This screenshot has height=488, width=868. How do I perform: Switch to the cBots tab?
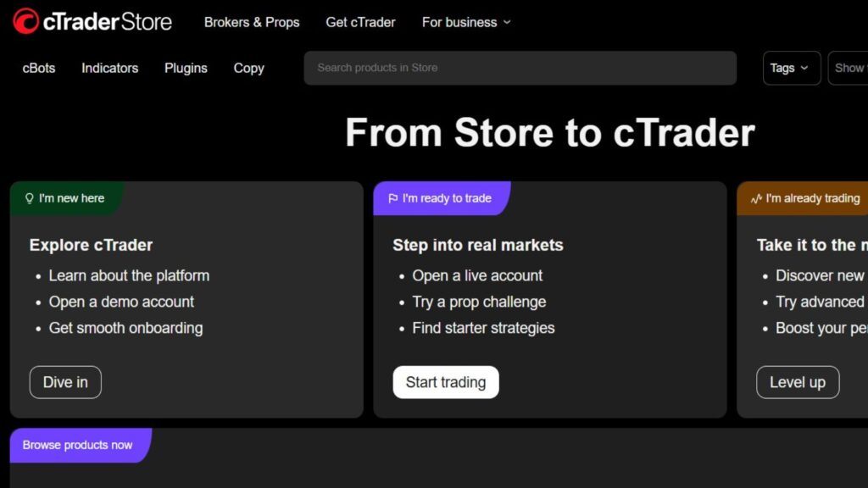click(x=38, y=68)
